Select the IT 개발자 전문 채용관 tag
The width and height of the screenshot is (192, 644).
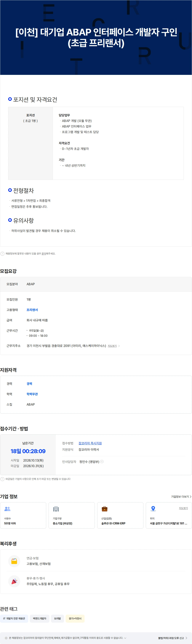pyautogui.click(x=14, y=618)
